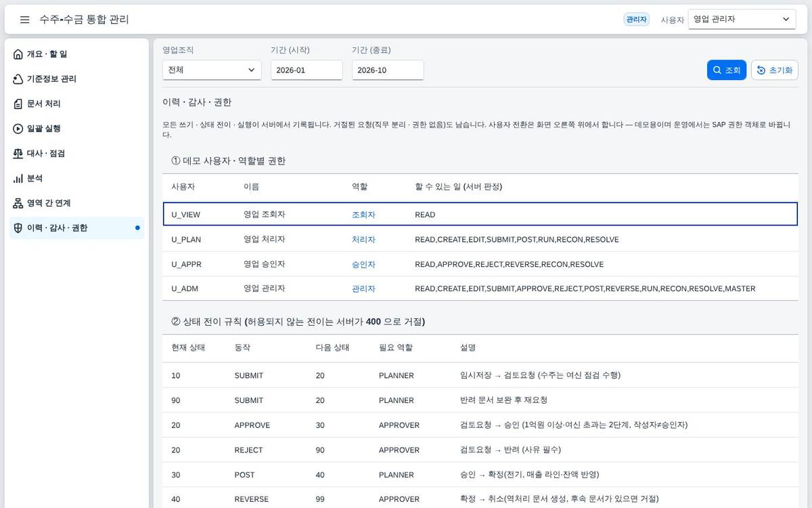This screenshot has height=508, width=812.
Task: Click the U_ADM permissions list ending MASTER
Action: click(x=585, y=289)
